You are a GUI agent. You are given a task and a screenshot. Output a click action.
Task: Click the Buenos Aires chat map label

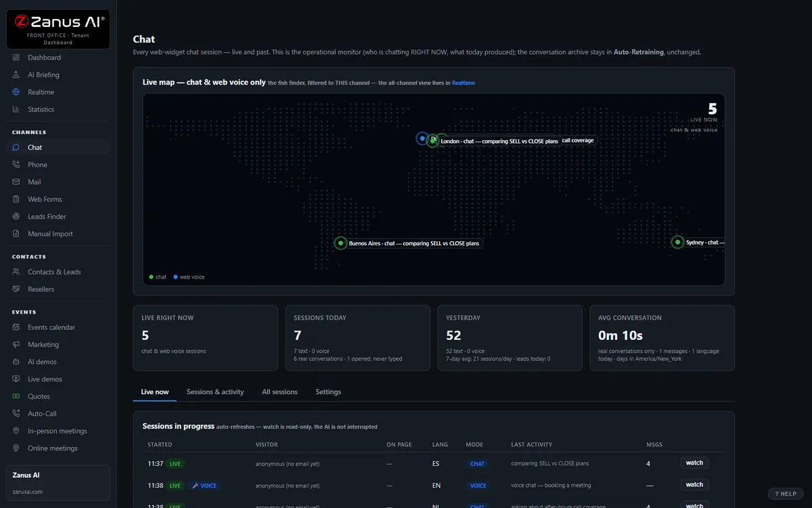[414, 243]
